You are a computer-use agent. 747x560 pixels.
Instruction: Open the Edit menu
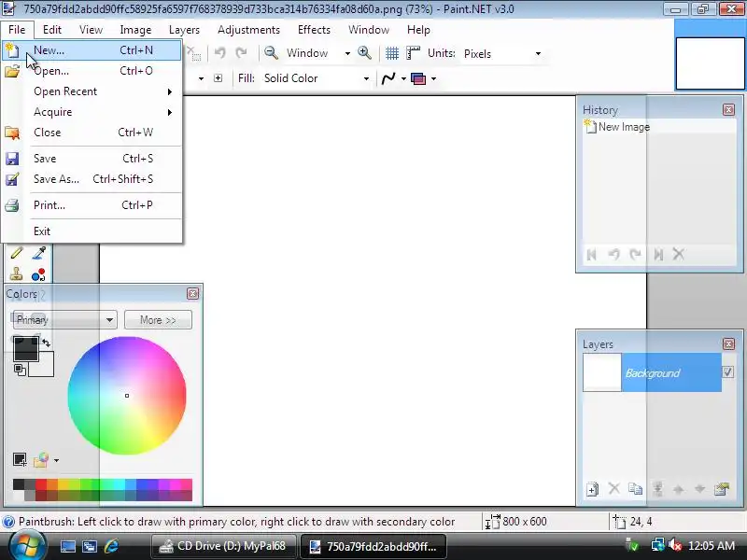tap(52, 30)
